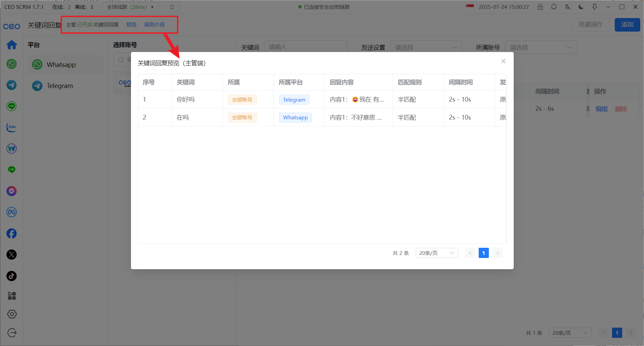
Task: Click the background list's next page arrow
Action: 631,333
